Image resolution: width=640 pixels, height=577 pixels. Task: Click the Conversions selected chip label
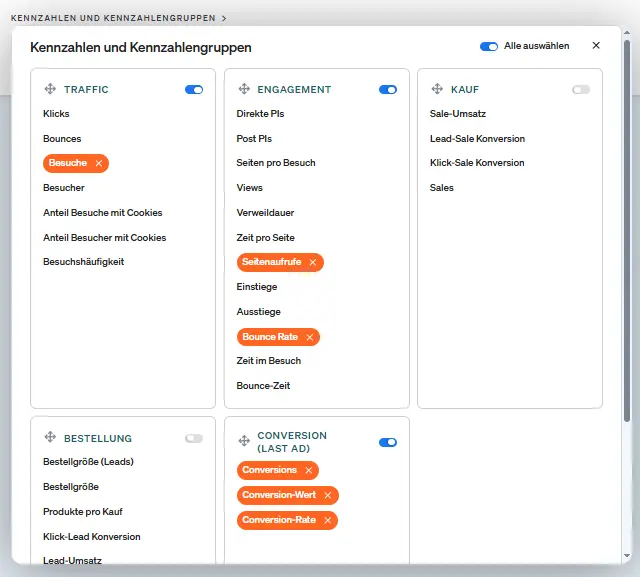(269, 470)
